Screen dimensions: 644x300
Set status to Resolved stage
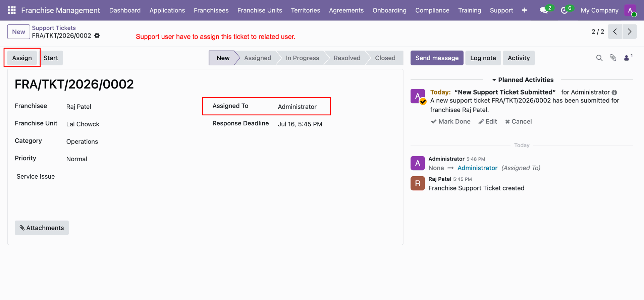[x=347, y=58]
